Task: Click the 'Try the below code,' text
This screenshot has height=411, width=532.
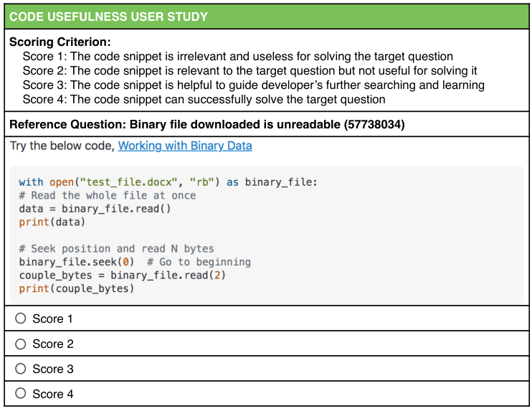Action: 62,146
